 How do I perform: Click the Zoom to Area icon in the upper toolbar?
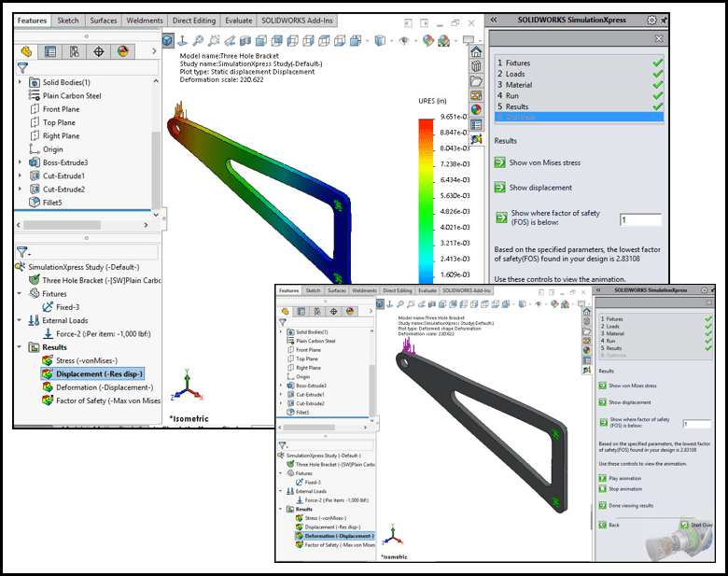point(214,41)
